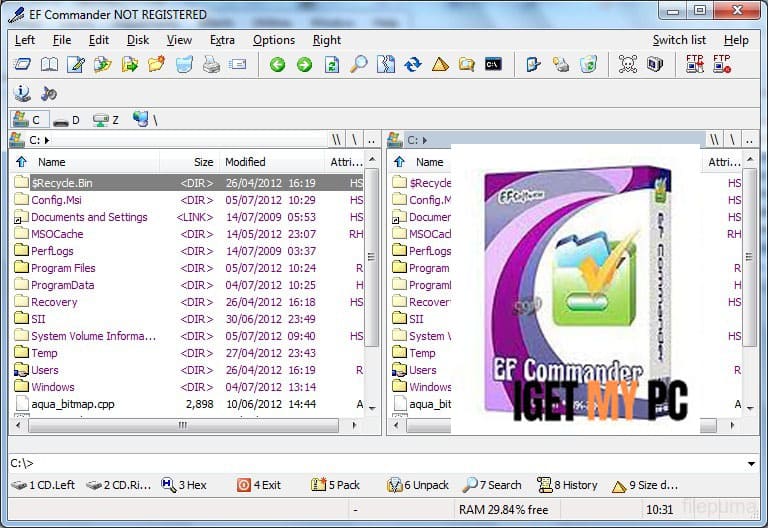The height and width of the screenshot is (528, 768).
Task: Click the 6 Unpack function button
Action: click(x=418, y=485)
